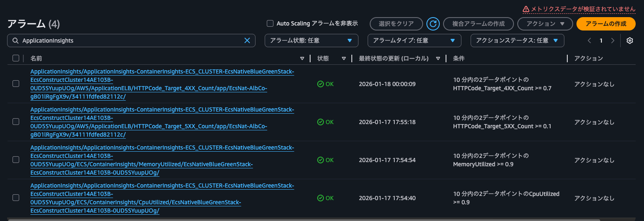Select the MemoryUtilized alarm checkbox
644x221 pixels.
[16, 160]
